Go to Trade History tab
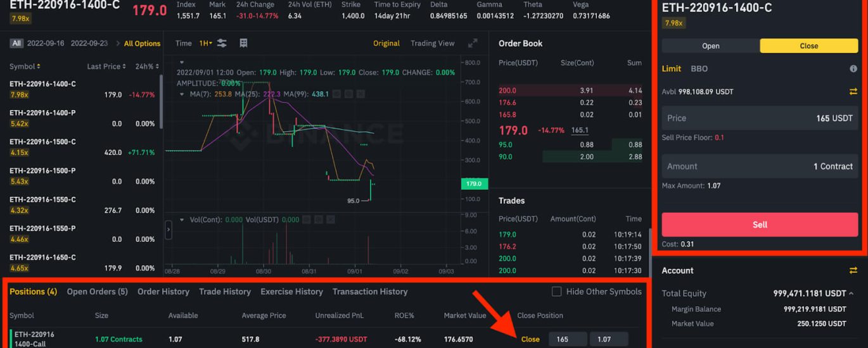The width and height of the screenshot is (868, 348). click(x=225, y=292)
